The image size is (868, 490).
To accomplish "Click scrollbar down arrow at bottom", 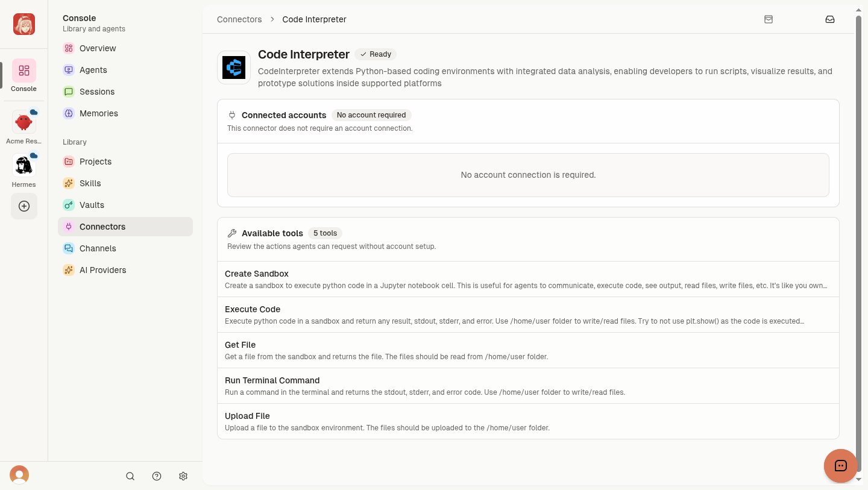I will point(859,479).
